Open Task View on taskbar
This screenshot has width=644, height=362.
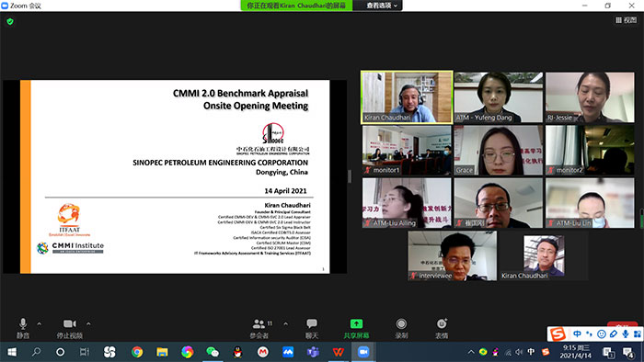tap(85, 352)
